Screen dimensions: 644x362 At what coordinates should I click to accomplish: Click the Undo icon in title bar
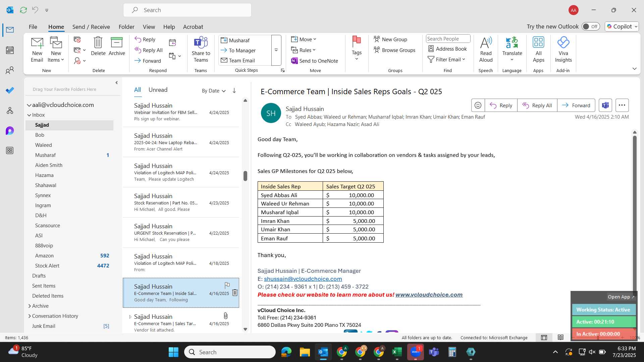35,10
